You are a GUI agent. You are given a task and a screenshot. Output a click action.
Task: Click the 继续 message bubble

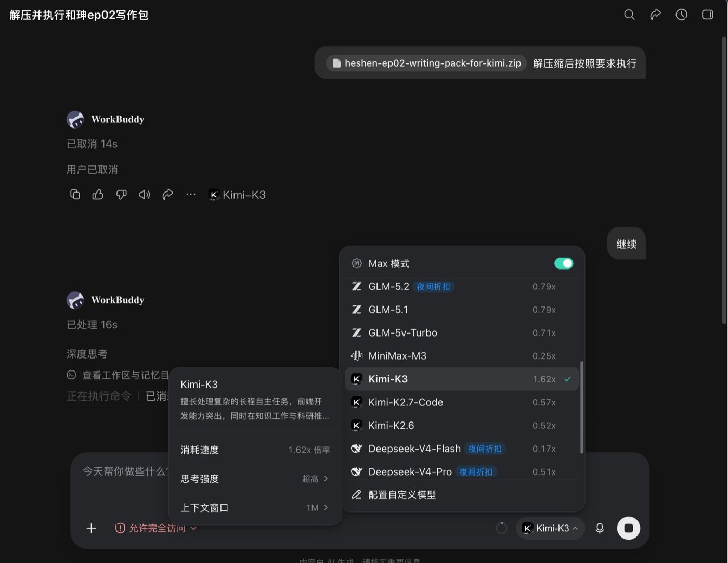[627, 244]
